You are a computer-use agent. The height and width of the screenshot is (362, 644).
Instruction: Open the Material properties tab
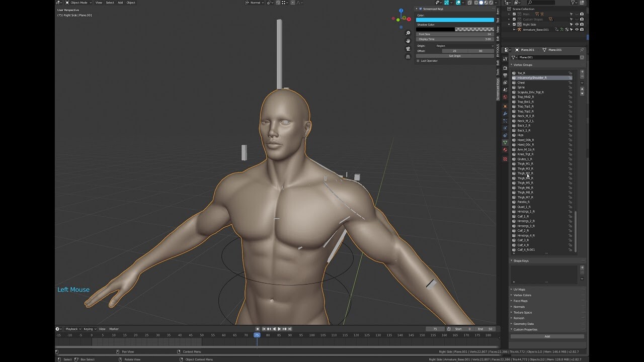pyautogui.click(x=505, y=150)
